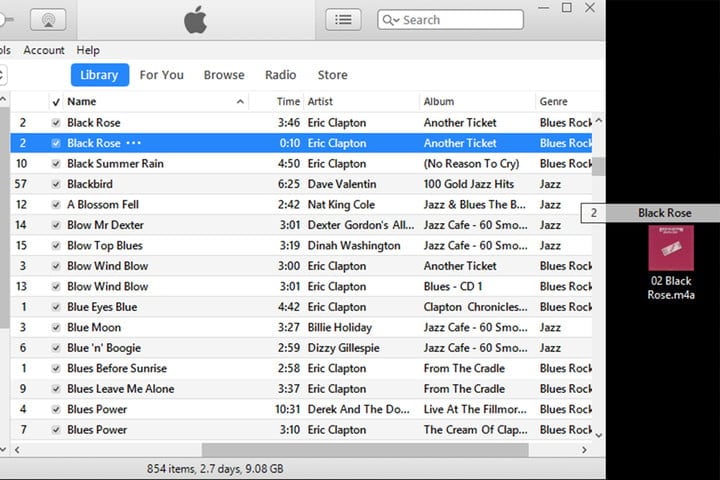This screenshot has width=720, height=480.
Task: Click the 10:31 time of Blues Power
Action: tap(287, 409)
